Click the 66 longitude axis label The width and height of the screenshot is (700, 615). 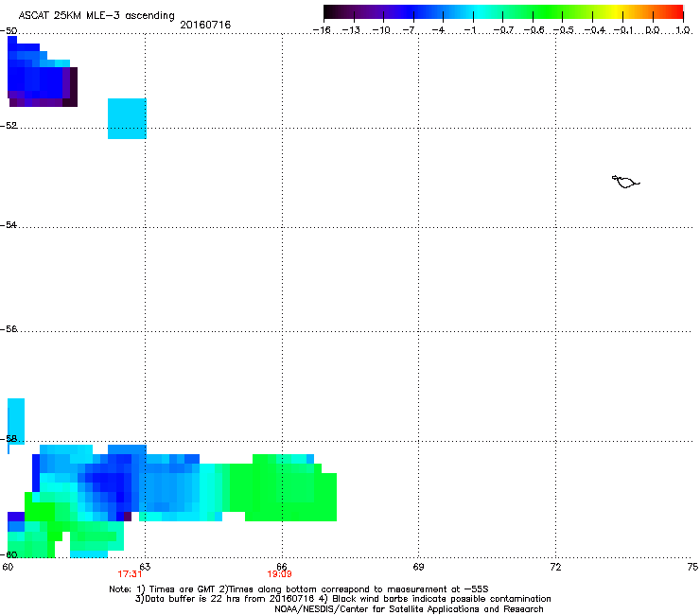282,567
